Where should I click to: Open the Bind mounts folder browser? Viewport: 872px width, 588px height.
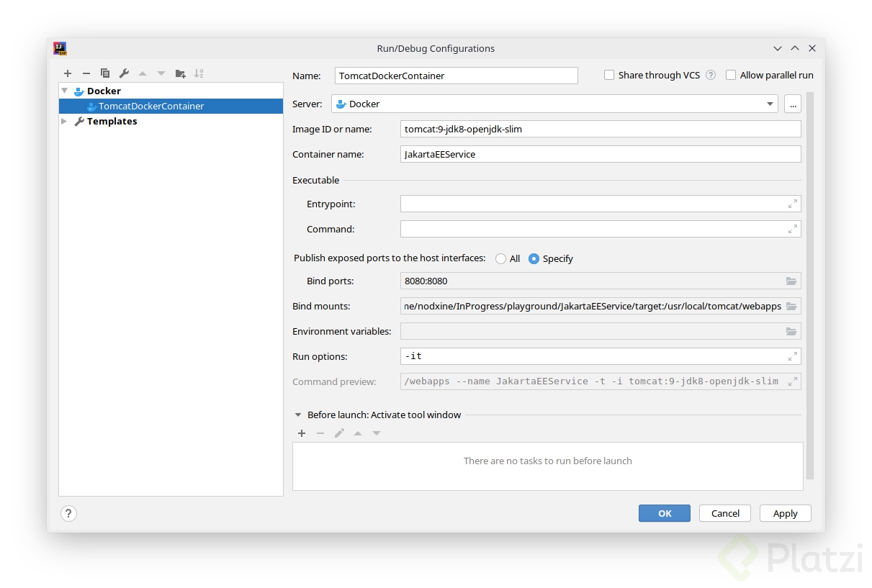pos(791,306)
